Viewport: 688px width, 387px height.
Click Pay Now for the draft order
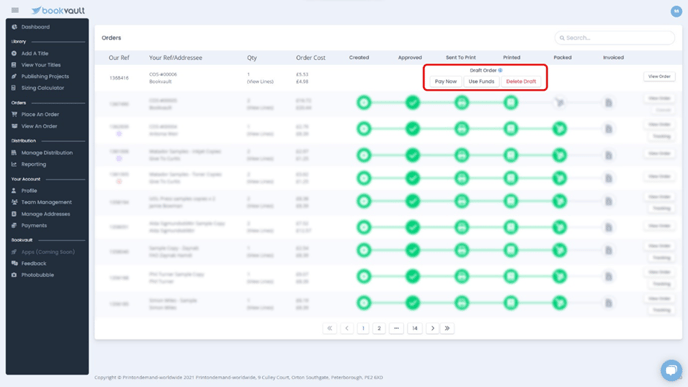pos(445,82)
